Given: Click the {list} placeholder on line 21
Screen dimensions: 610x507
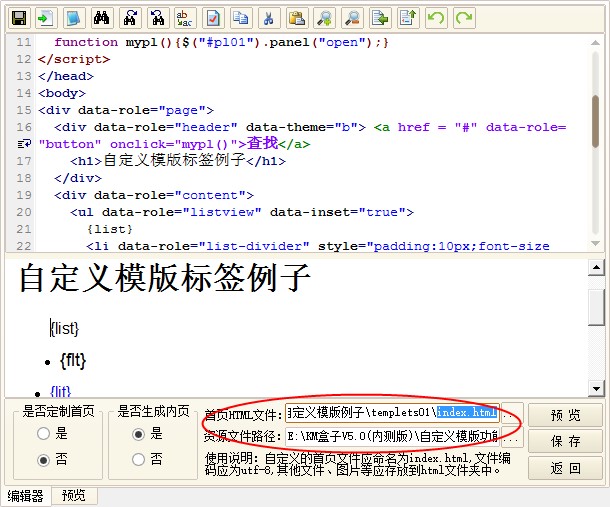Looking at the screenshot, I should click(110, 229).
